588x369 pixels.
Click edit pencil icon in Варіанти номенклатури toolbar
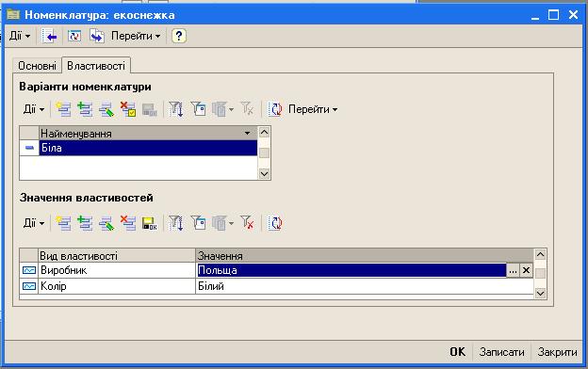pyautogui.click(x=106, y=109)
